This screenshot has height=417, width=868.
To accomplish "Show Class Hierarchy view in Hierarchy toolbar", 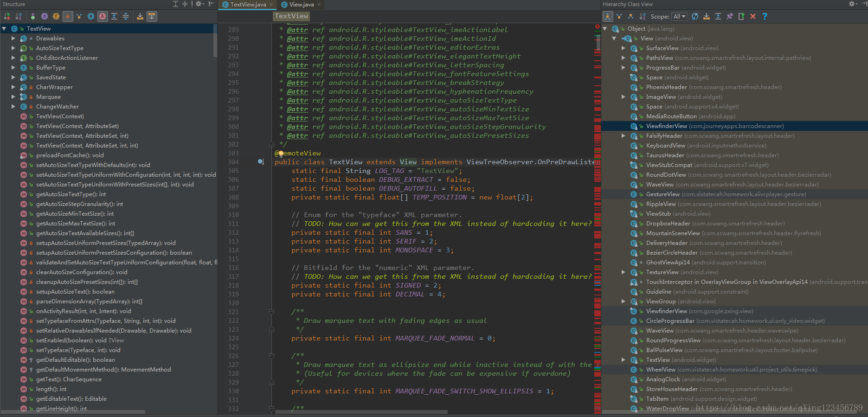I will point(608,16).
